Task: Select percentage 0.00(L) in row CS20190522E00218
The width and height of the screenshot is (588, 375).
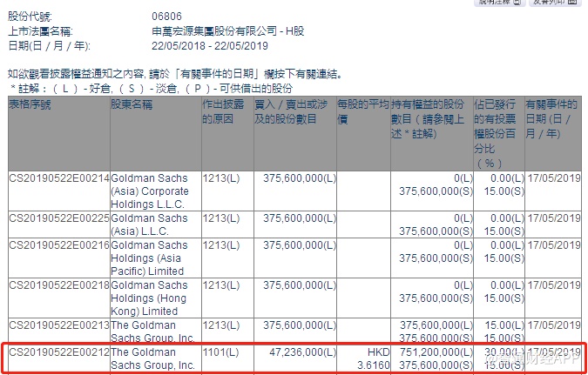Action: tap(506, 285)
